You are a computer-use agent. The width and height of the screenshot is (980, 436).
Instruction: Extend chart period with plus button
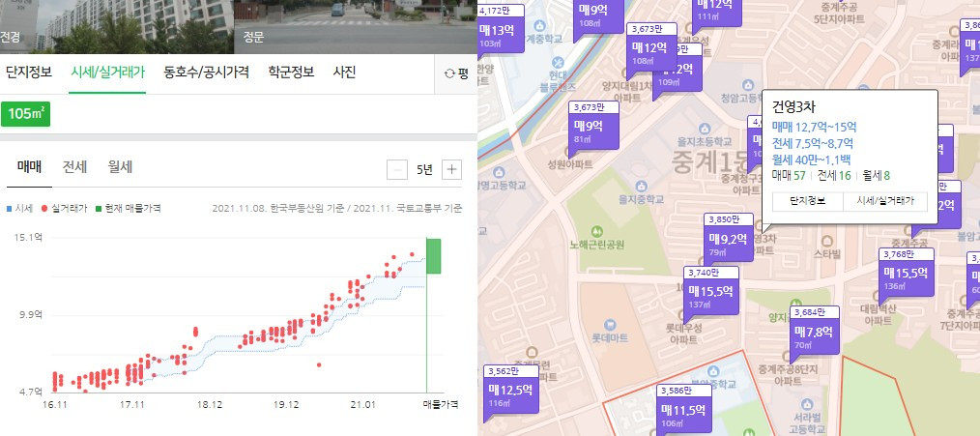(x=452, y=169)
